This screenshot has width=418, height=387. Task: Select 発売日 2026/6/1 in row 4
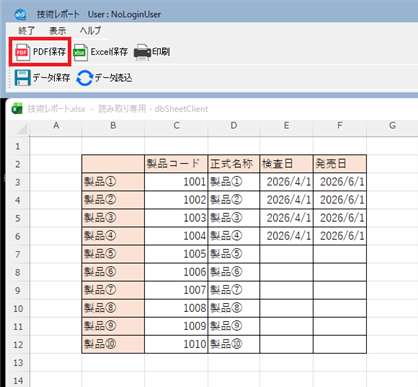(340, 200)
